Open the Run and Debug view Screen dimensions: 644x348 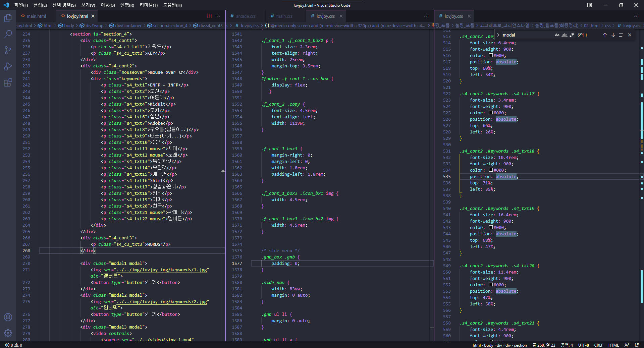tap(8, 66)
